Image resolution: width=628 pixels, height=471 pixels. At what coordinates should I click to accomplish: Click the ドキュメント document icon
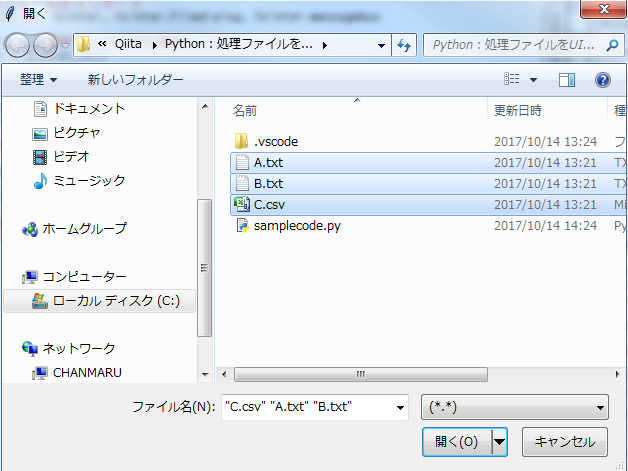[x=40, y=109]
